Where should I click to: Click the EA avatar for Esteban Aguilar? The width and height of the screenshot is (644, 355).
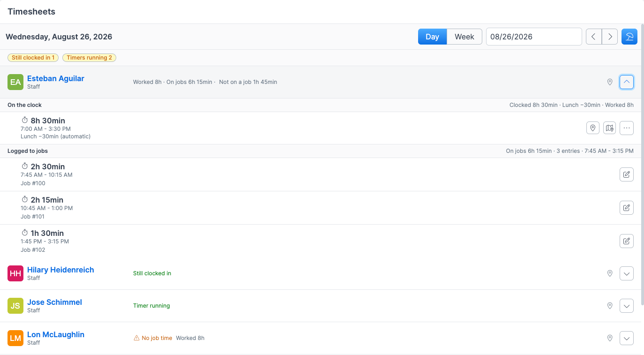[x=15, y=82]
